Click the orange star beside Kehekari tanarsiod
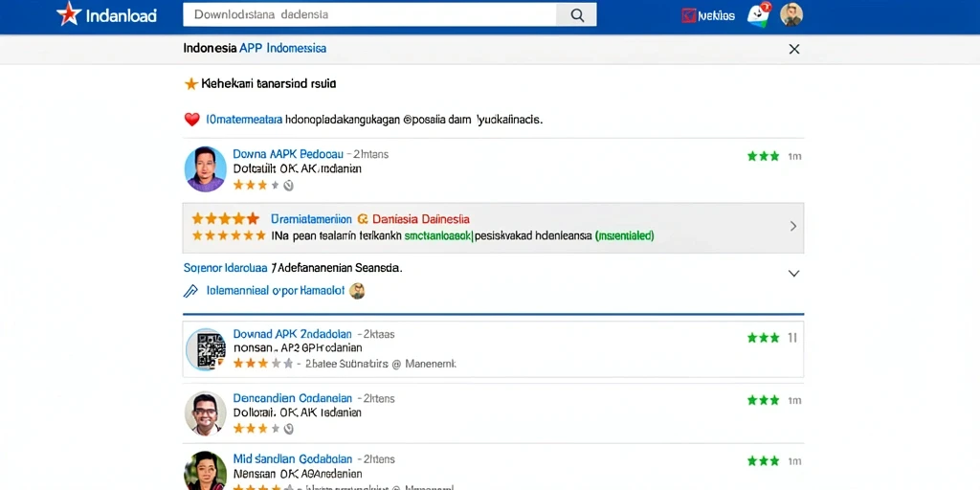The width and height of the screenshot is (980, 490). point(191,84)
